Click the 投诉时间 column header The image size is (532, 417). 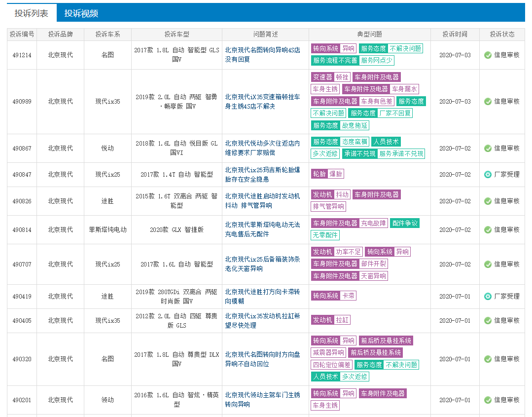click(455, 34)
